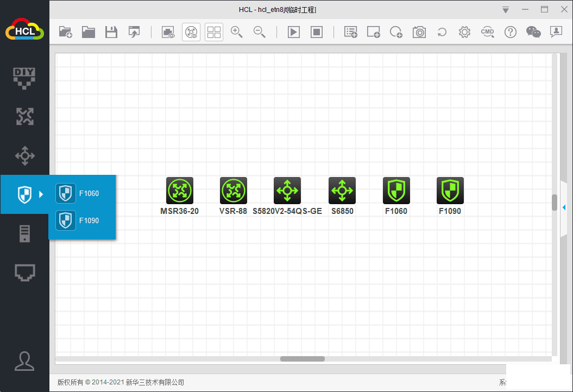Close the HCL window
This screenshot has height=392, width=573.
coord(564,9)
